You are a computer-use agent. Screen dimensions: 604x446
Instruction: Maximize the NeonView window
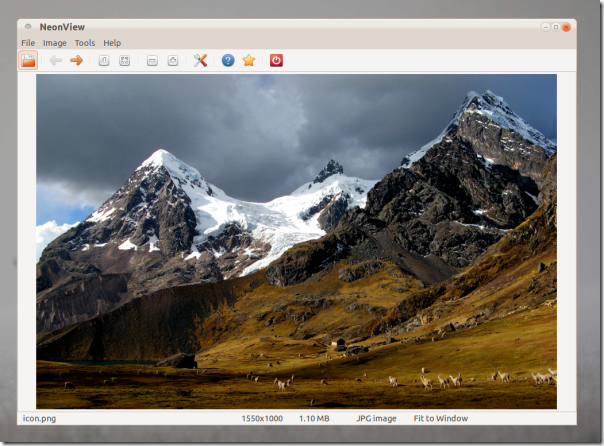[556, 27]
